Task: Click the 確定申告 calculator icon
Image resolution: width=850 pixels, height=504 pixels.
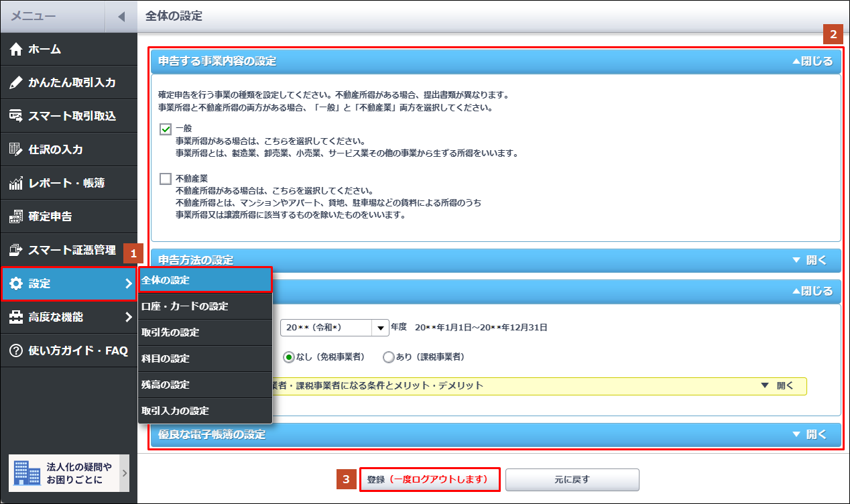Action: [x=17, y=216]
